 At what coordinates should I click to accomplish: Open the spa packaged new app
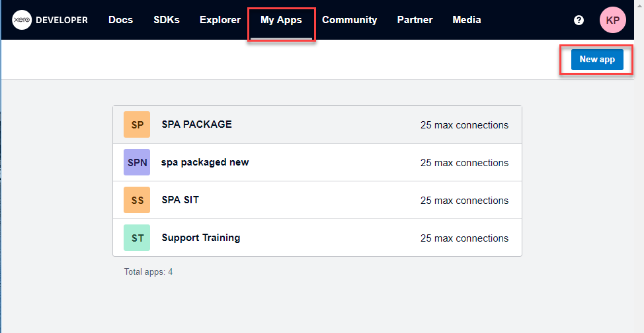(317, 162)
